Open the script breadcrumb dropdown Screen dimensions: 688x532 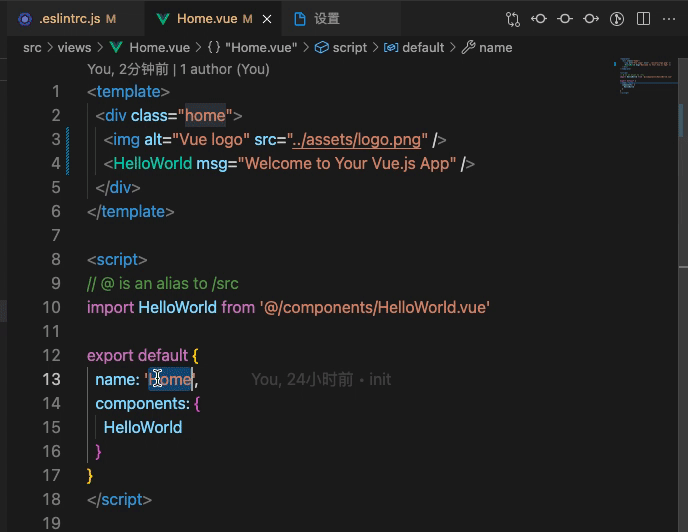[x=350, y=47]
